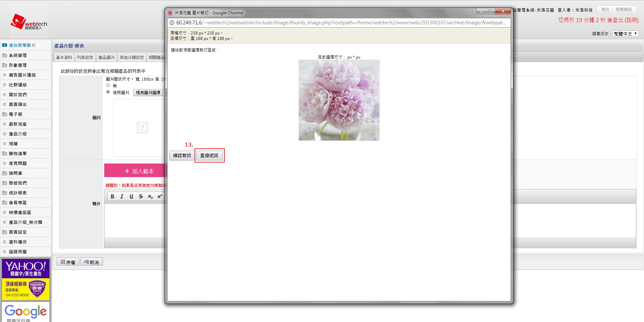Image resolution: width=644 pixels, height=322 pixels.
Task: Expand the 電子報 folder in sidebar
Action: click(x=16, y=114)
